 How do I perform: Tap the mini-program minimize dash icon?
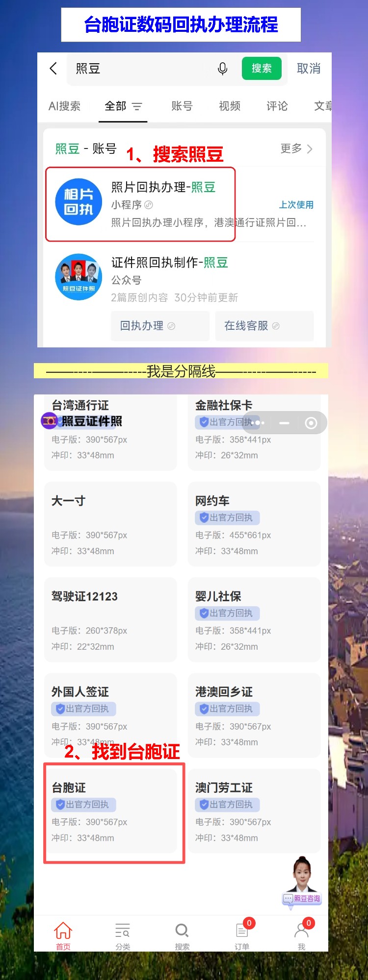coord(285,423)
